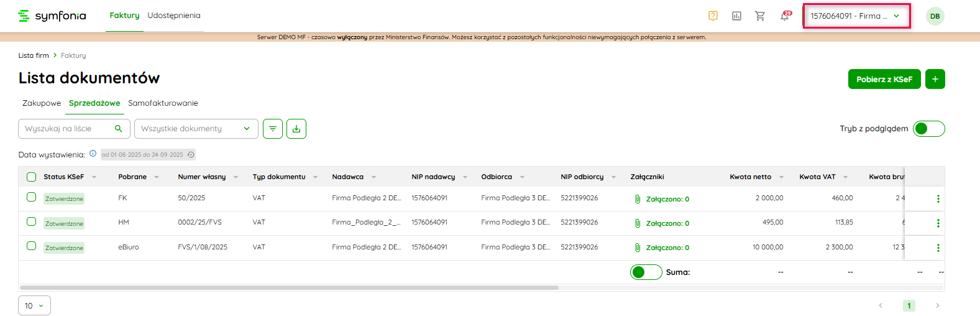This screenshot has height=316, width=980.
Task: Toggle the Suma switch
Action: click(x=646, y=272)
